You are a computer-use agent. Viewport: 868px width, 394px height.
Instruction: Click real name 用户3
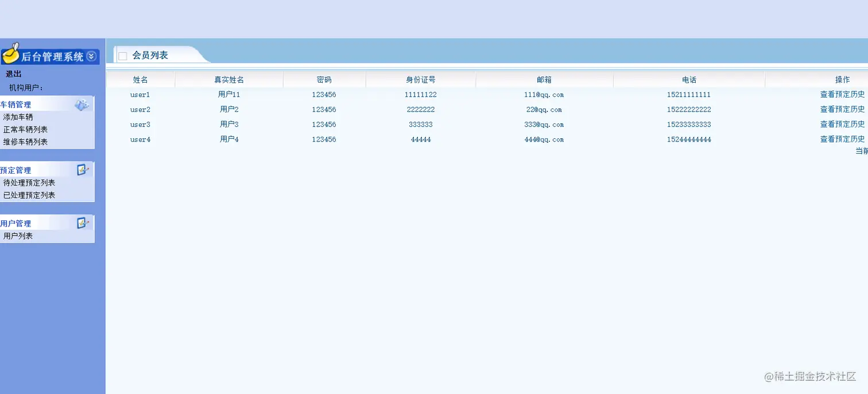229,124
